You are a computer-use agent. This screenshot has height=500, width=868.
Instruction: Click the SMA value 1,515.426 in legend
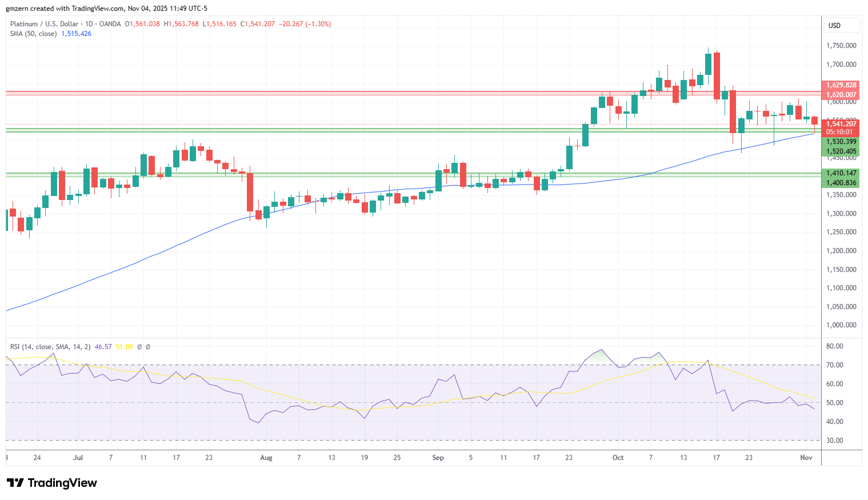tap(76, 34)
